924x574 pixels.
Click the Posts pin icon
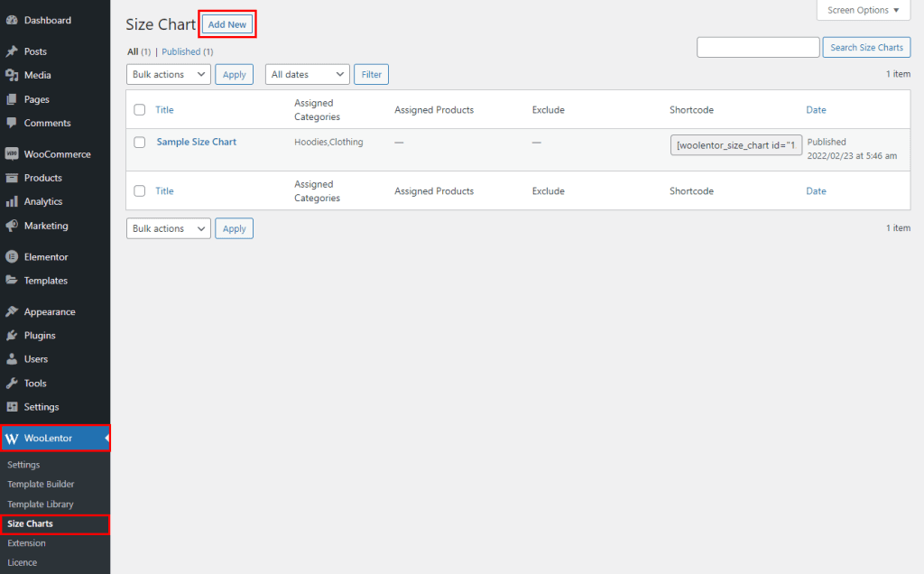pyautogui.click(x=11, y=51)
